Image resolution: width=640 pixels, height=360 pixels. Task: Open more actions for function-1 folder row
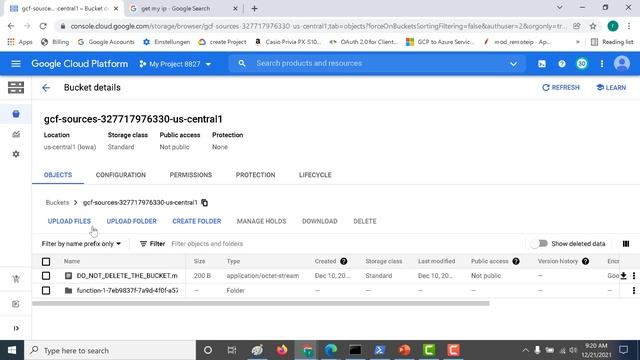click(633, 291)
